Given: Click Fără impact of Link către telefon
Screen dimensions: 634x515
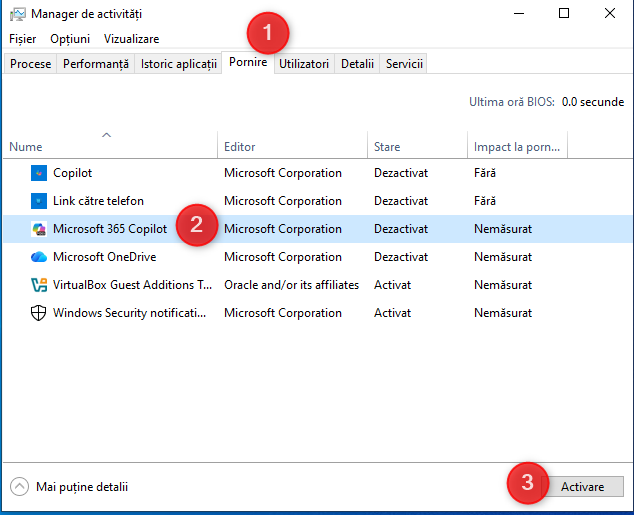Looking at the screenshot, I should [485, 201].
